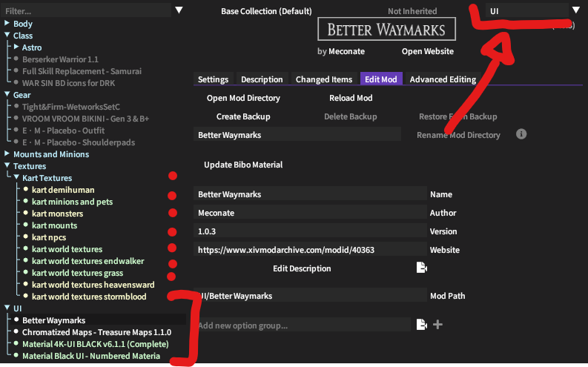The height and width of the screenshot is (367, 588).
Task: Select the Chromatized Maps mod in the list
Action: click(x=96, y=332)
